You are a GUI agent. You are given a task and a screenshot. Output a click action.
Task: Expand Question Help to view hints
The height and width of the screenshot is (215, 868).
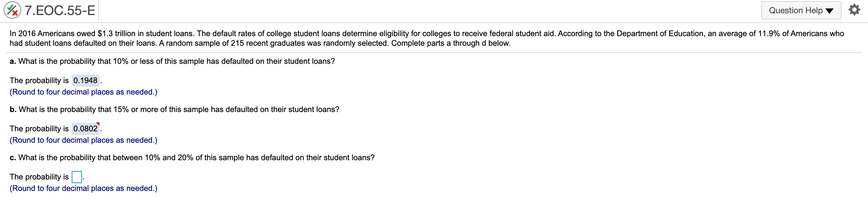pyautogui.click(x=801, y=11)
